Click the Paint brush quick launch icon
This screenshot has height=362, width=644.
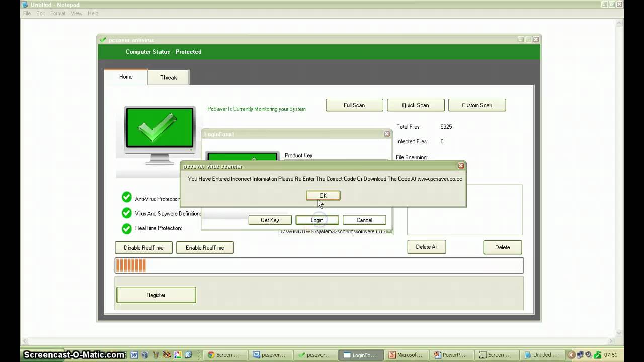tap(167, 355)
